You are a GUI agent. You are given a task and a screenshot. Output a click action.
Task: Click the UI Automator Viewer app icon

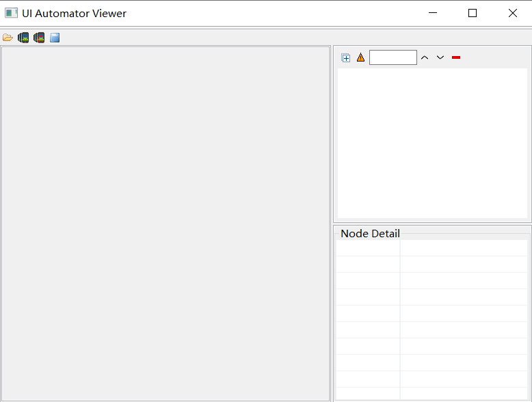11,13
